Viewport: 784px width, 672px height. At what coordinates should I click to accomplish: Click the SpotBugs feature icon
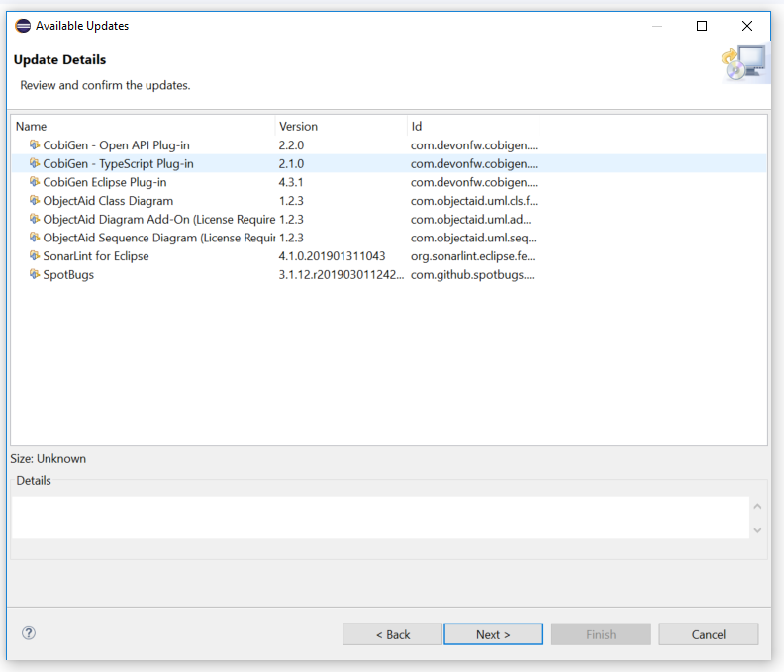pos(35,274)
